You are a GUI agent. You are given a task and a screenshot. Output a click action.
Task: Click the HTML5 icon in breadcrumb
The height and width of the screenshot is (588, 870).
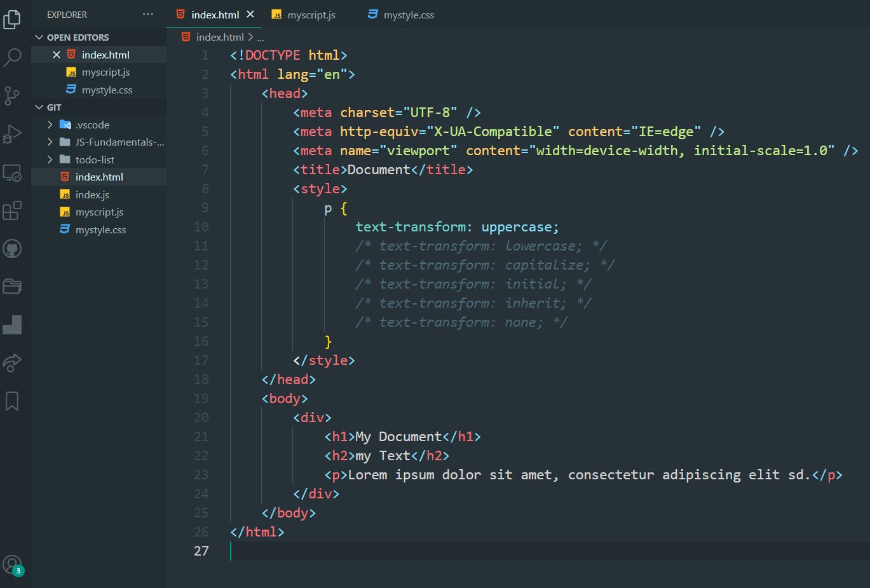(186, 37)
